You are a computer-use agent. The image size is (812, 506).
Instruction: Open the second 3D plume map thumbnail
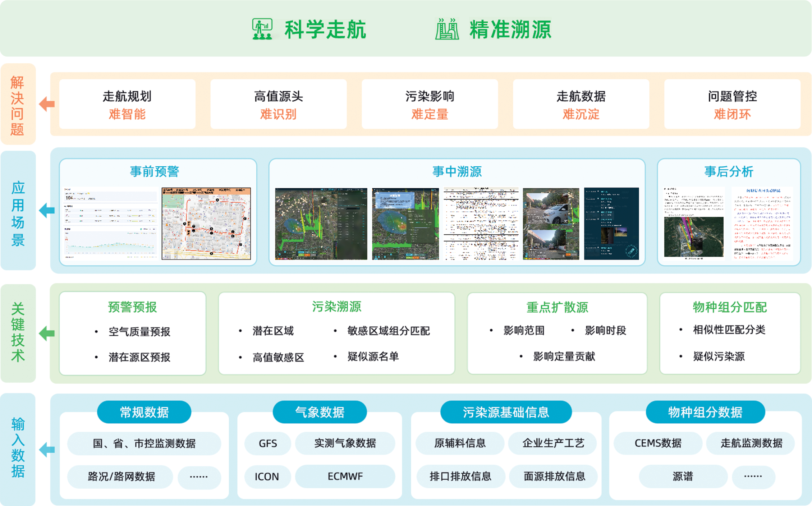(405, 224)
